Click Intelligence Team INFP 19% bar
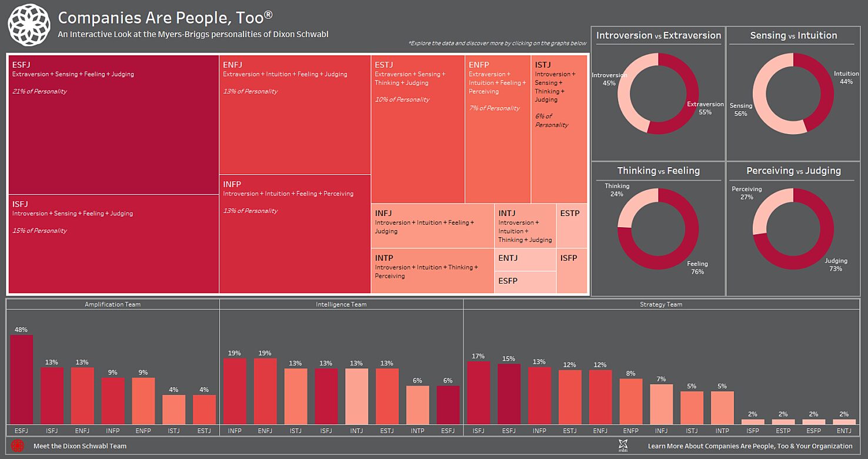Viewport: 868px width, 459px height. click(x=235, y=391)
